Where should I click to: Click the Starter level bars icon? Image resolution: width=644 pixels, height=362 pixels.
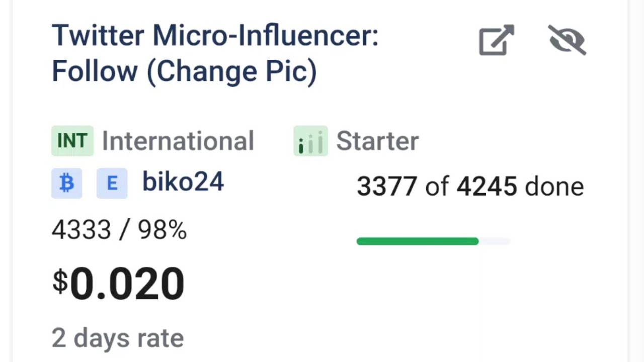coord(310,141)
